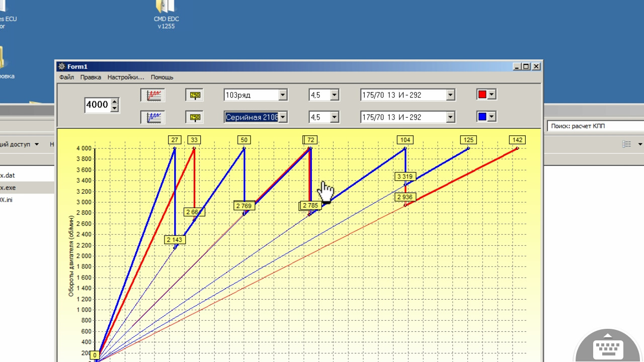Image resolution: width=644 pixels, height=362 pixels.
Task: Click the 0 origin label on chart
Action: point(95,355)
